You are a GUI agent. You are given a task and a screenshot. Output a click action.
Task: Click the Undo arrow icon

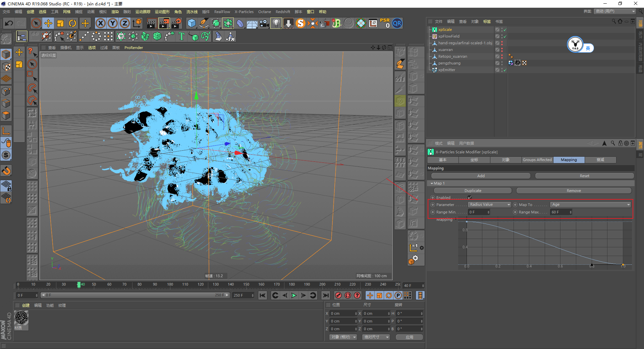(x=9, y=23)
